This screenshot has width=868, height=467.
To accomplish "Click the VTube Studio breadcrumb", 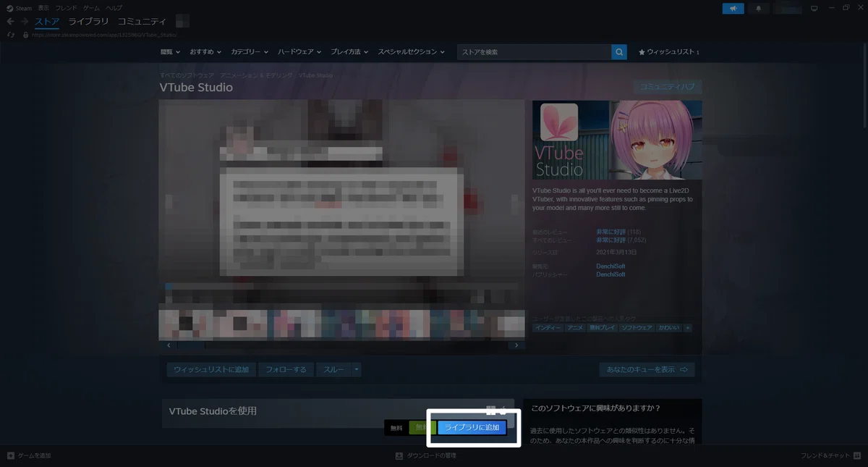I will click(316, 75).
